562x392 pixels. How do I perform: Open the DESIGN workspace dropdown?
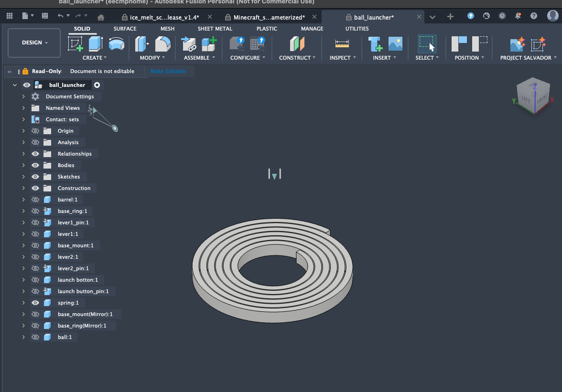click(34, 42)
